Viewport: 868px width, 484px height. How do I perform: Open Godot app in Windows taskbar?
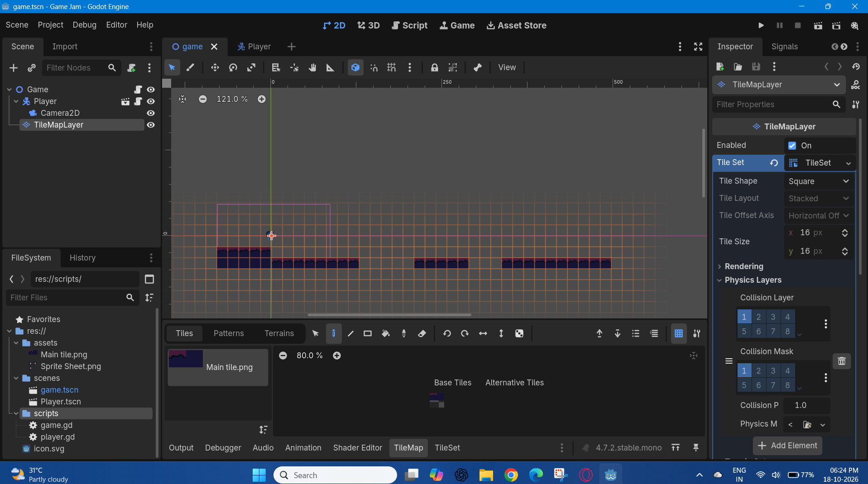611,475
